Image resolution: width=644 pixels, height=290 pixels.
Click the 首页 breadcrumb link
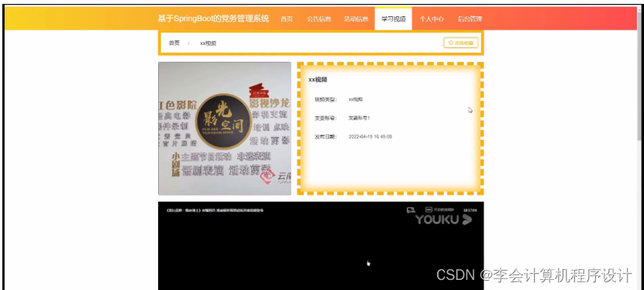pyautogui.click(x=174, y=43)
